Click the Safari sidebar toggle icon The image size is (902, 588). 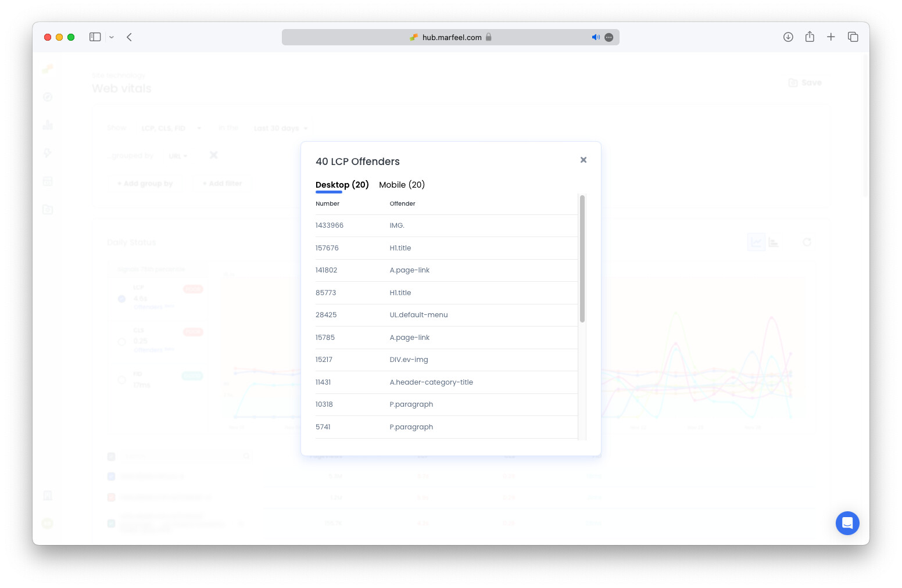pyautogui.click(x=95, y=37)
